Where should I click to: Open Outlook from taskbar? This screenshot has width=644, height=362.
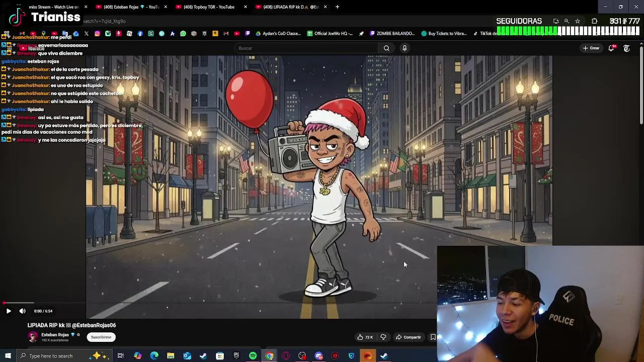coord(187,356)
